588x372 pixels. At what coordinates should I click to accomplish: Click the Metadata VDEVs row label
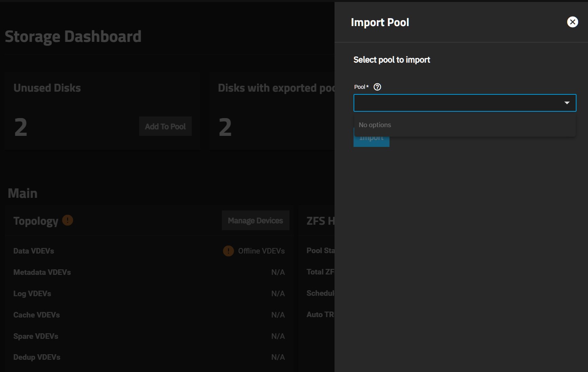pos(42,272)
